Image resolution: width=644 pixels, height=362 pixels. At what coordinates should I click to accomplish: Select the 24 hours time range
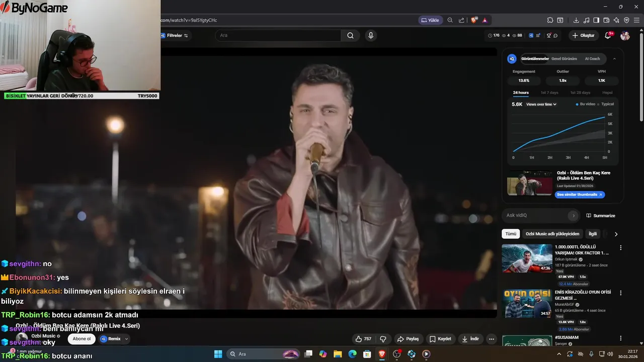pos(521,93)
